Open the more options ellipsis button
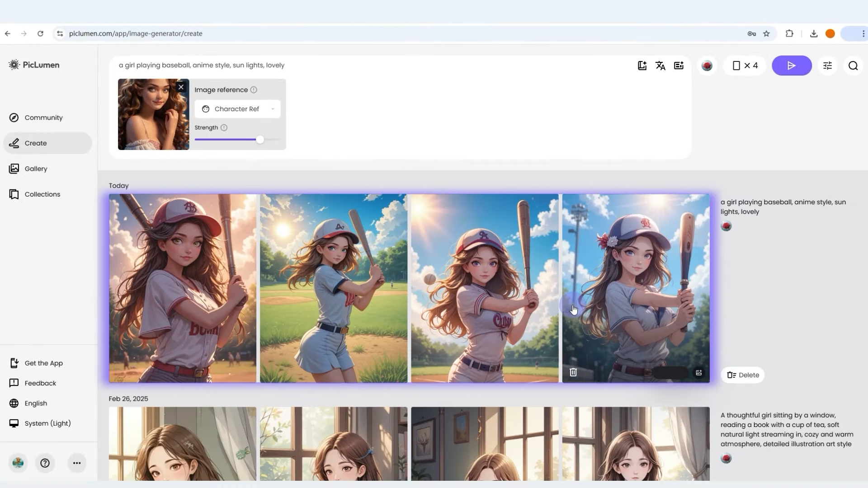This screenshot has height=488, width=868. (x=77, y=463)
